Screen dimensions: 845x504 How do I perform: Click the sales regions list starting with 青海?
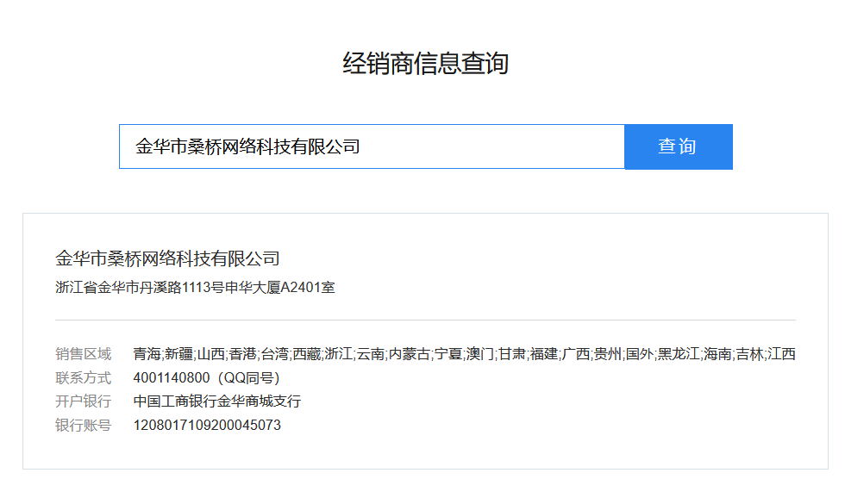pos(464,354)
